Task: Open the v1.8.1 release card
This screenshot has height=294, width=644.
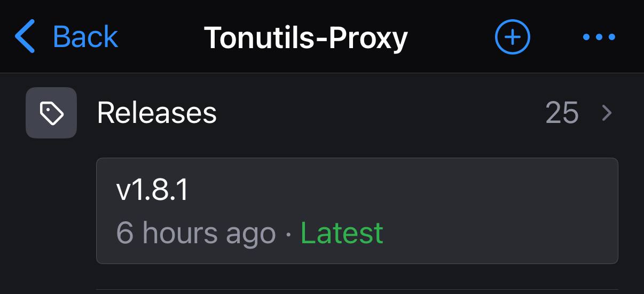Action: 357,211
